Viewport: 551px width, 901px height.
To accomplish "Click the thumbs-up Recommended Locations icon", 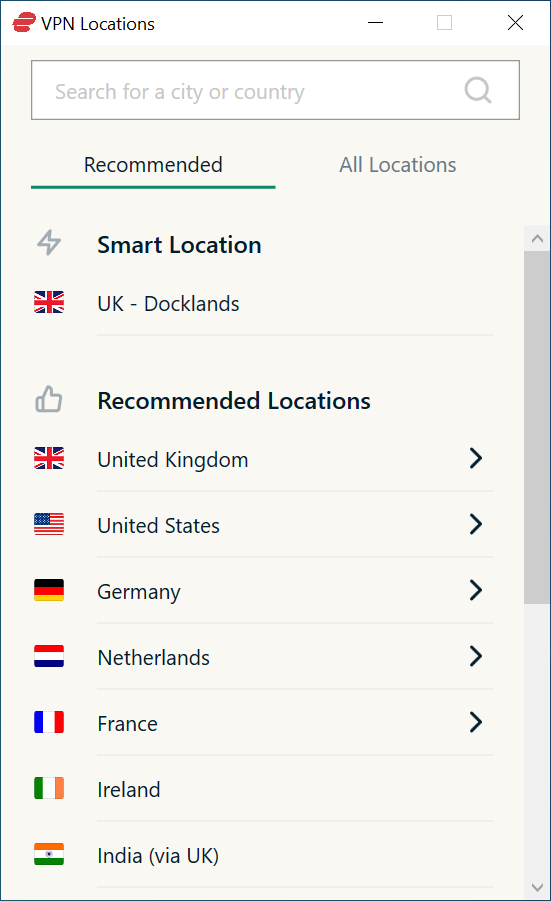I will 49,399.
